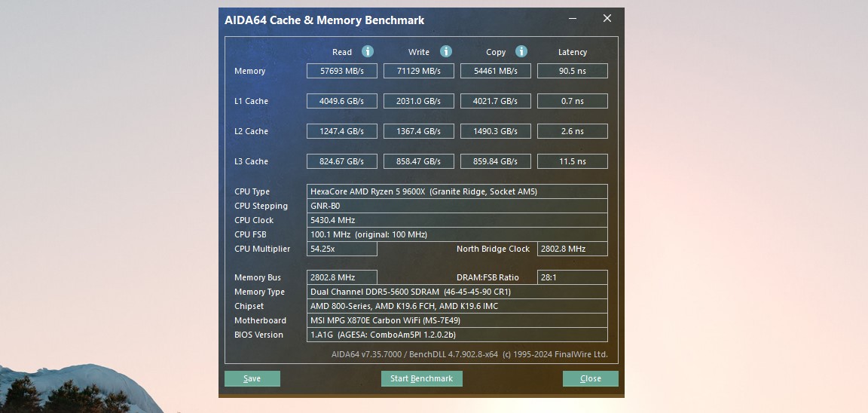The width and height of the screenshot is (868, 413).
Task: Select L1 Cache write value 2031.0 GB/s
Action: pyautogui.click(x=418, y=101)
